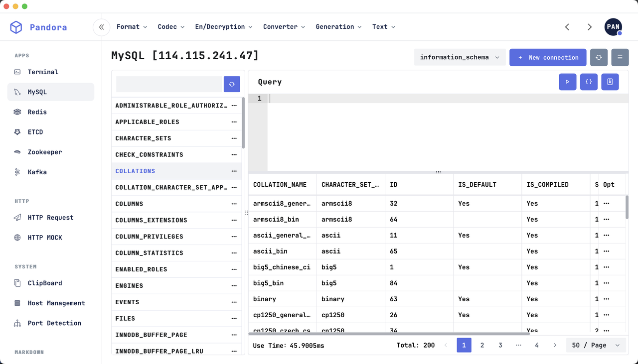Select the FILES table
The width and height of the screenshot is (638, 364).
[176, 318]
